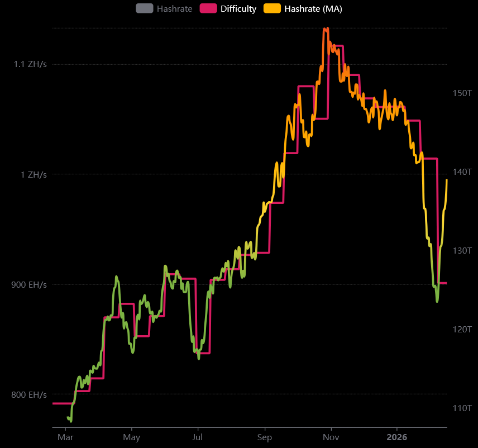Click the 130T difficulty axis label
The image size is (478, 448).
[x=462, y=250]
